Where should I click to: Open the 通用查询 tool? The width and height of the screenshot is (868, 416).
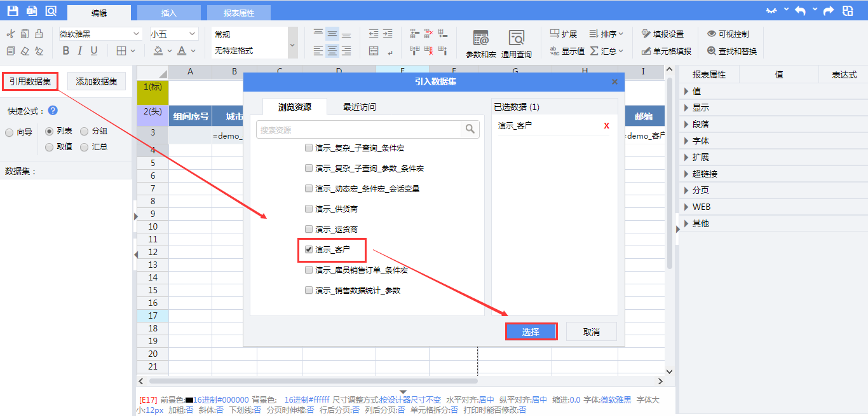coord(516,43)
